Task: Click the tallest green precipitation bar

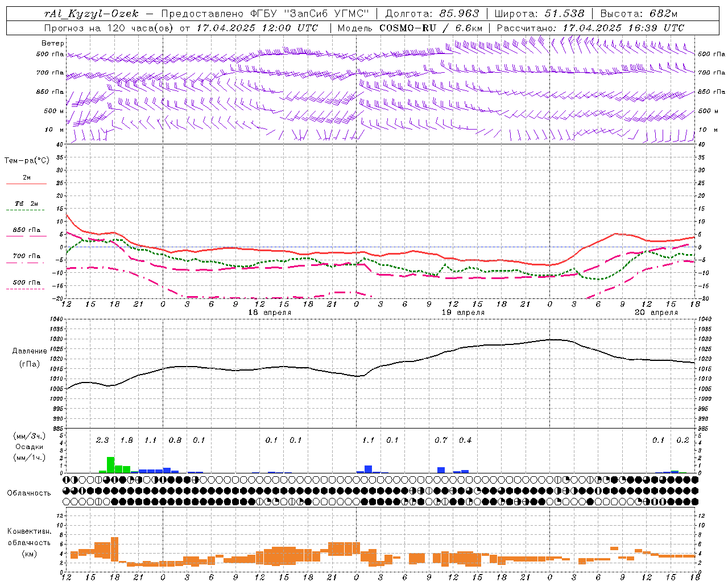Action: 111,465
